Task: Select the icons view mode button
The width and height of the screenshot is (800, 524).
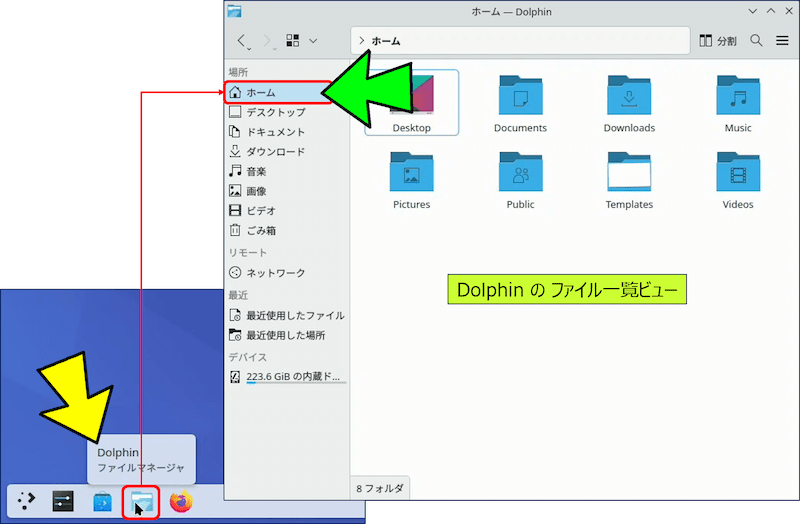Action: click(293, 41)
